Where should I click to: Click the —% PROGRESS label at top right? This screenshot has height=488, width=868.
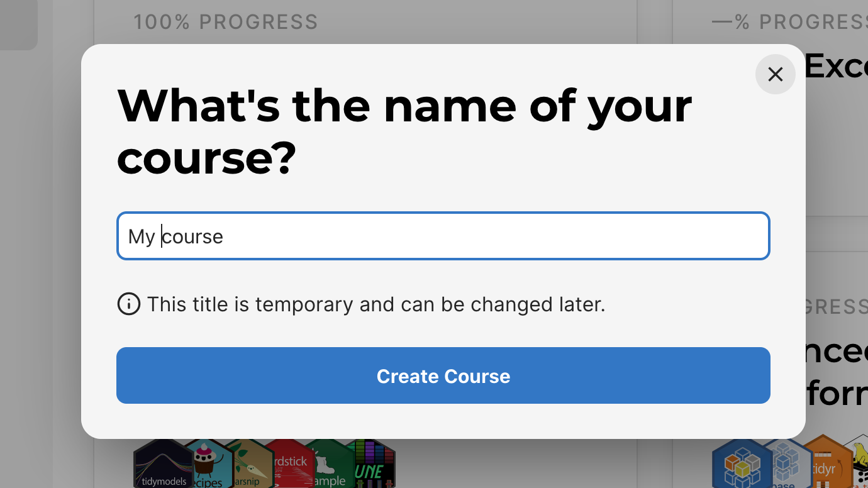point(789,22)
